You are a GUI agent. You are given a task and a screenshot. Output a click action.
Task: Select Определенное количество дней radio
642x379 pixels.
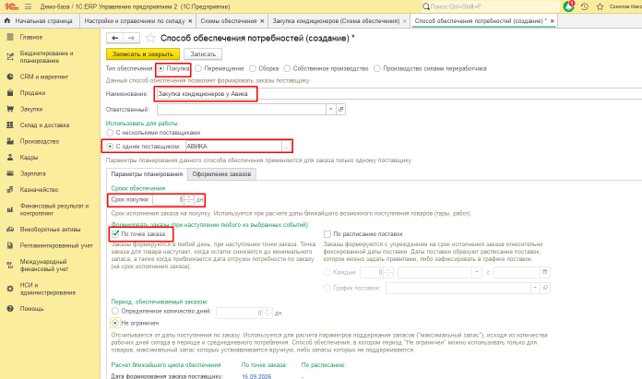point(115,311)
